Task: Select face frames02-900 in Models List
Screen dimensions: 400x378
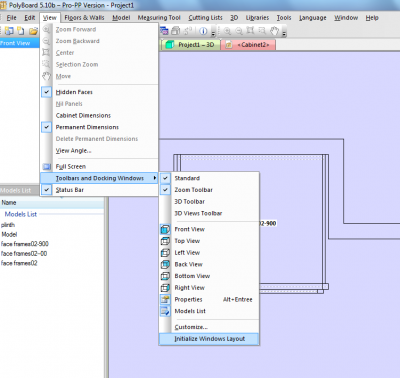Action: [25, 244]
